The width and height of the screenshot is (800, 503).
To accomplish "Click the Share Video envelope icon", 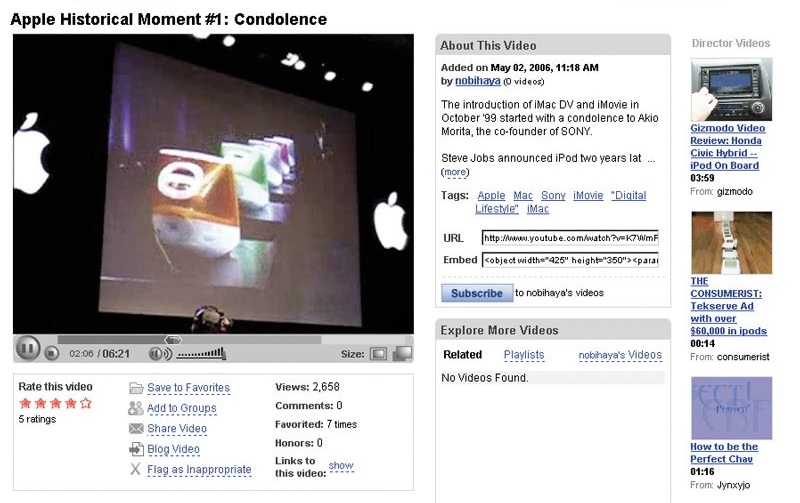I will (136, 429).
